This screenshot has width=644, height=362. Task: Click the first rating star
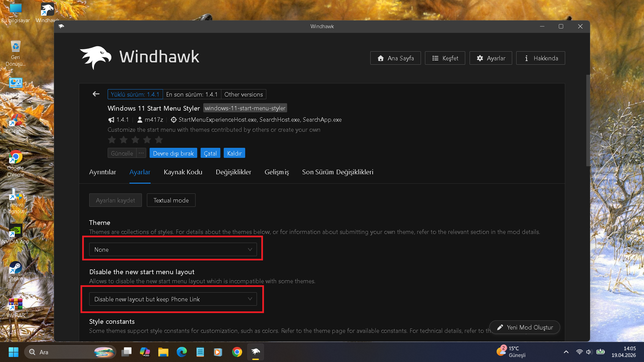click(x=112, y=140)
